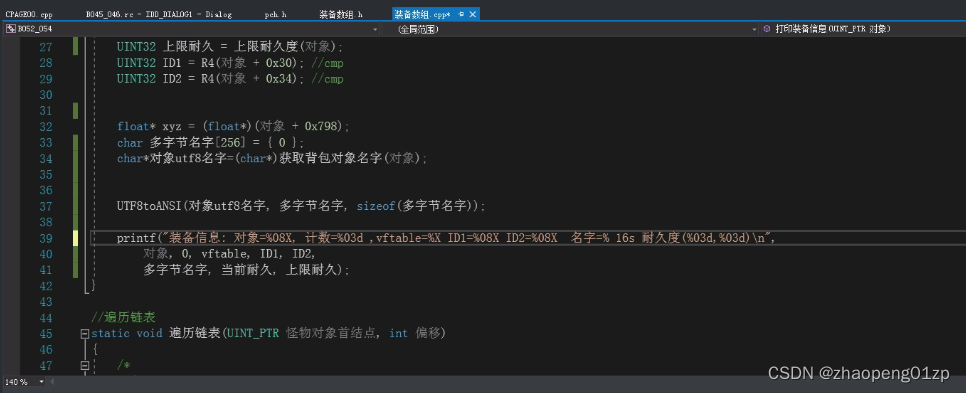This screenshot has height=393, width=966.
Task: Pin the 装备数组.cpp tab
Action: coord(461,14)
